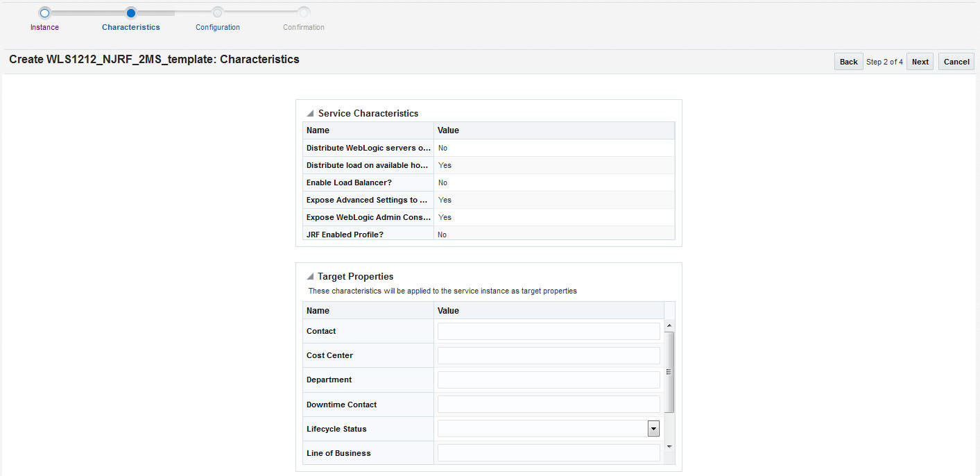Image resolution: width=980 pixels, height=476 pixels.
Task: Click the Next button
Action: tap(920, 62)
